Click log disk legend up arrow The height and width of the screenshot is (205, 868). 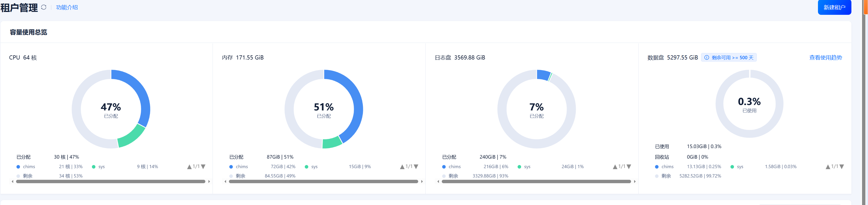click(615, 167)
